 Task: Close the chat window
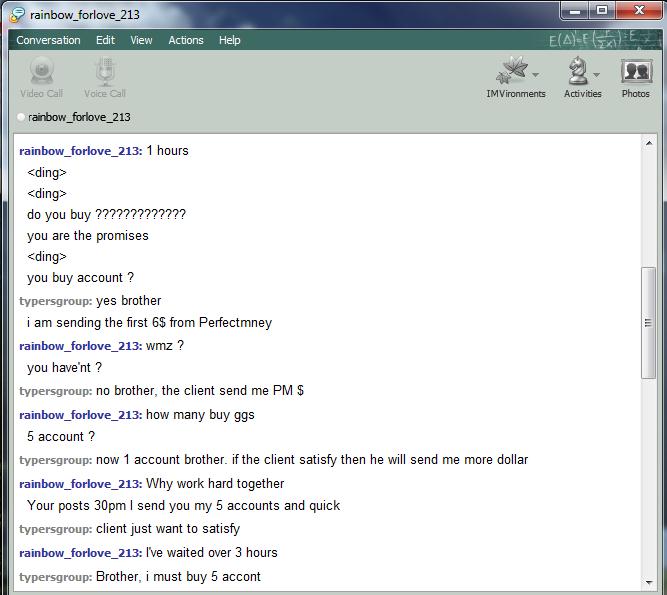coord(639,10)
